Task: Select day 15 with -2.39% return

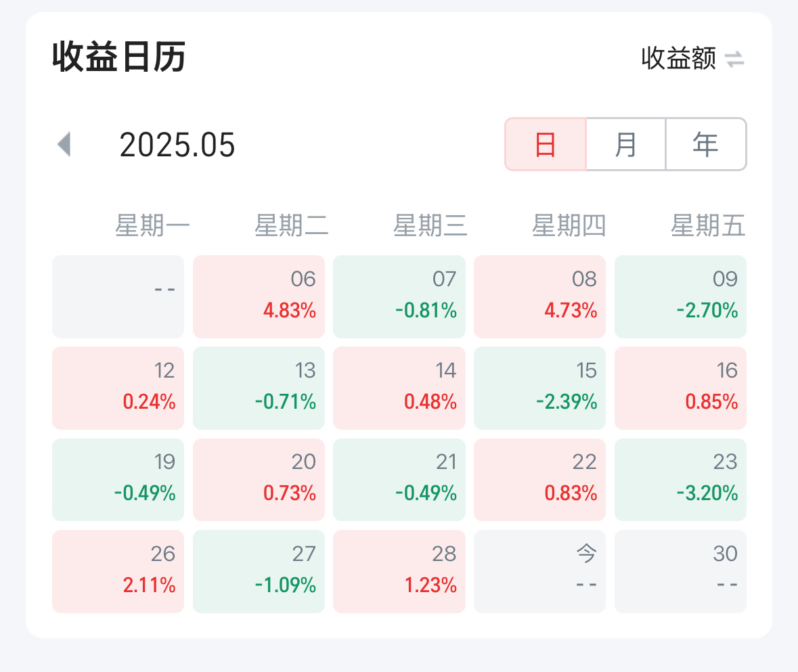Action: click(540, 388)
